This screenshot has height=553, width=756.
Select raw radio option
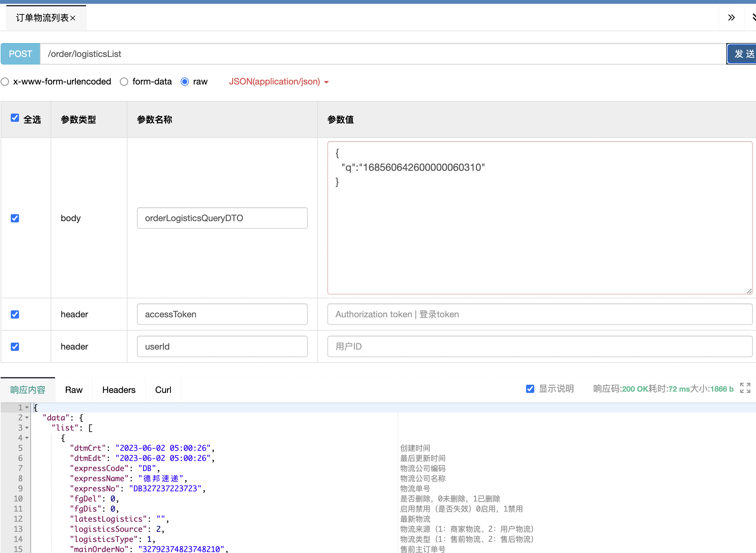[185, 82]
